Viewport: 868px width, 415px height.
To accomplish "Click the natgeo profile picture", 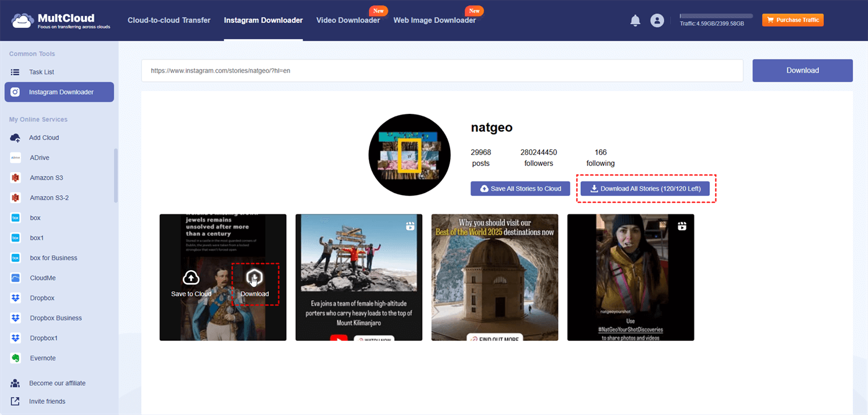I will (409, 155).
